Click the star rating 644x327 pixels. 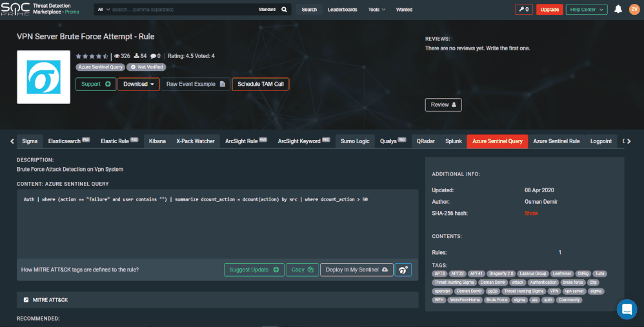pyautogui.click(x=92, y=56)
